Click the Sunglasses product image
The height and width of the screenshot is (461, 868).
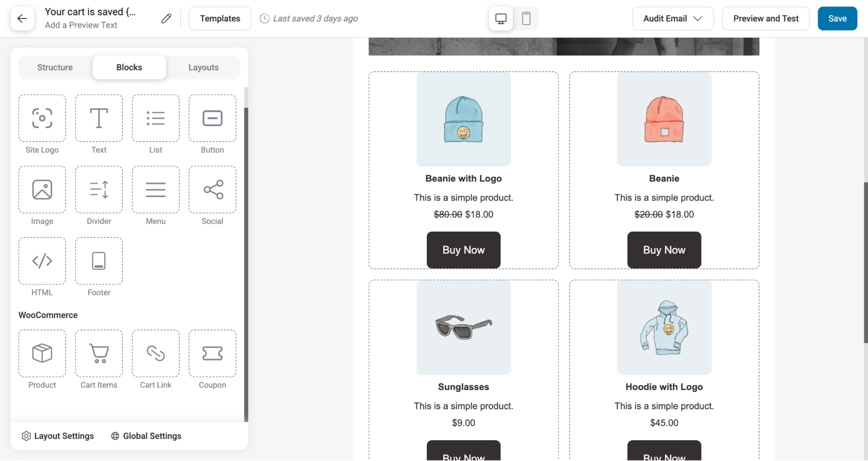pyautogui.click(x=463, y=328)
